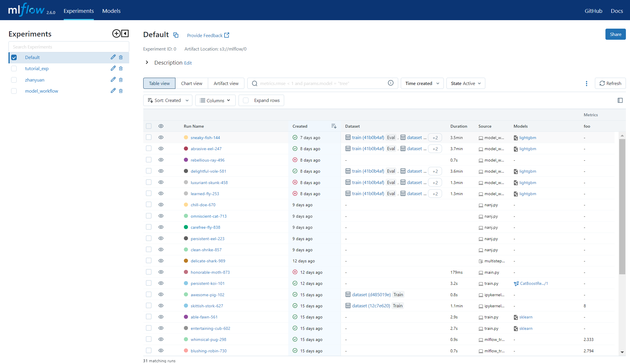Open the Time created filter dropdown
Image resolution: width=630 pixels, height=364 pixels.
(422, 83)
